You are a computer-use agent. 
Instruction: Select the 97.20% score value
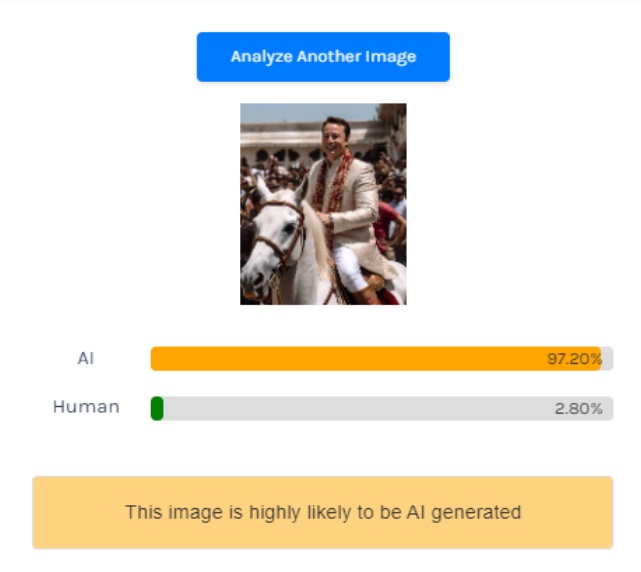574,359
